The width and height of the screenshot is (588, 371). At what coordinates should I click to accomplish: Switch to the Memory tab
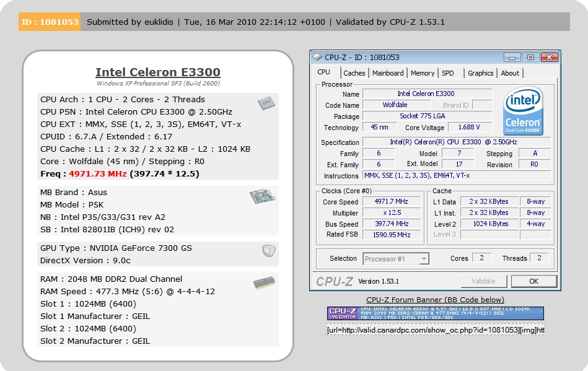click(422, 73)
